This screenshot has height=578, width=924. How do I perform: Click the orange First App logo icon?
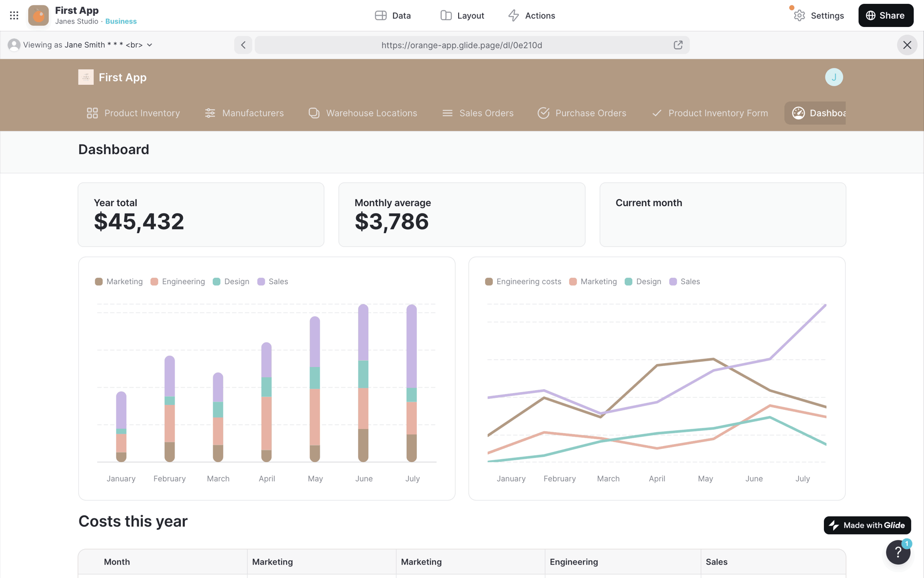(38, 15)
